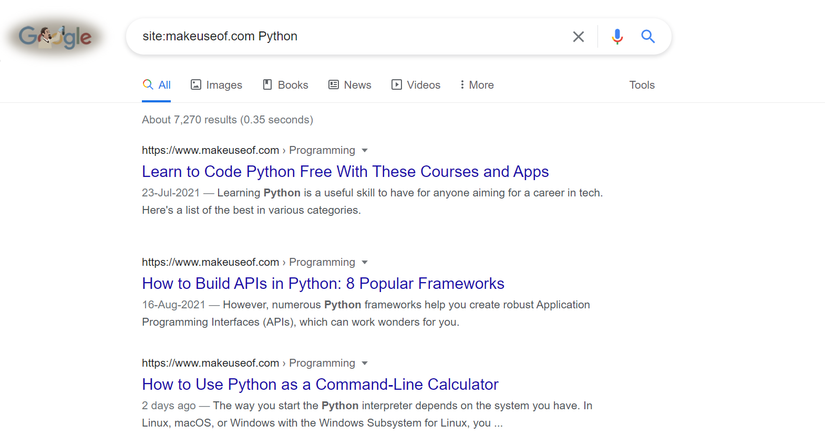This screenshot has height=448, width=825.
Task: Open 'How to Build APIs in Python' result
Action: (323, 284)
